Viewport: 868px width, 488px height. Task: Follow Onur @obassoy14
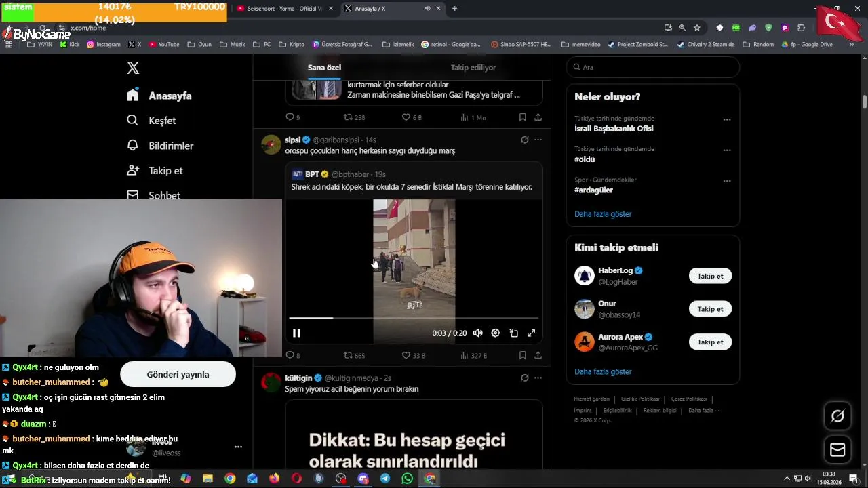tap(710, 309)
